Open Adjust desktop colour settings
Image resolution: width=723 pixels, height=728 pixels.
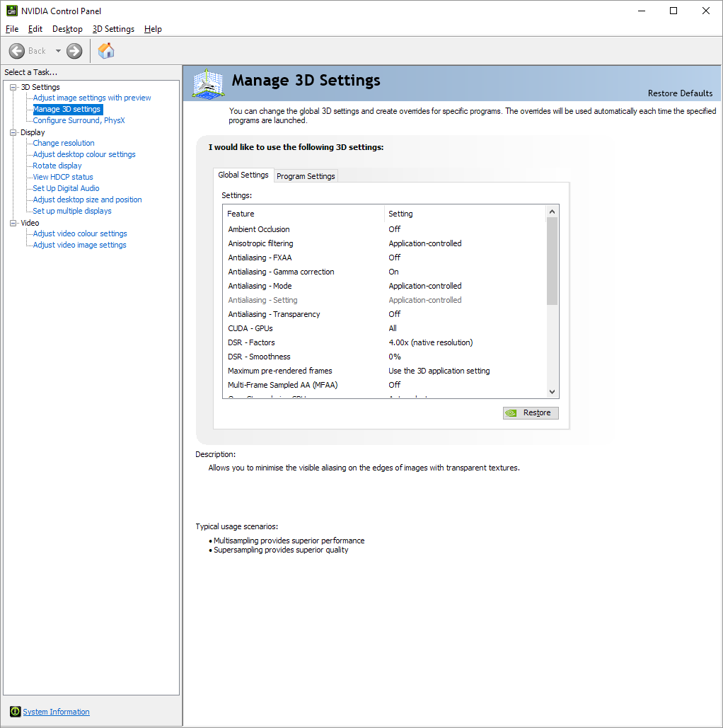pyautogui.click(x=84, y=154)
